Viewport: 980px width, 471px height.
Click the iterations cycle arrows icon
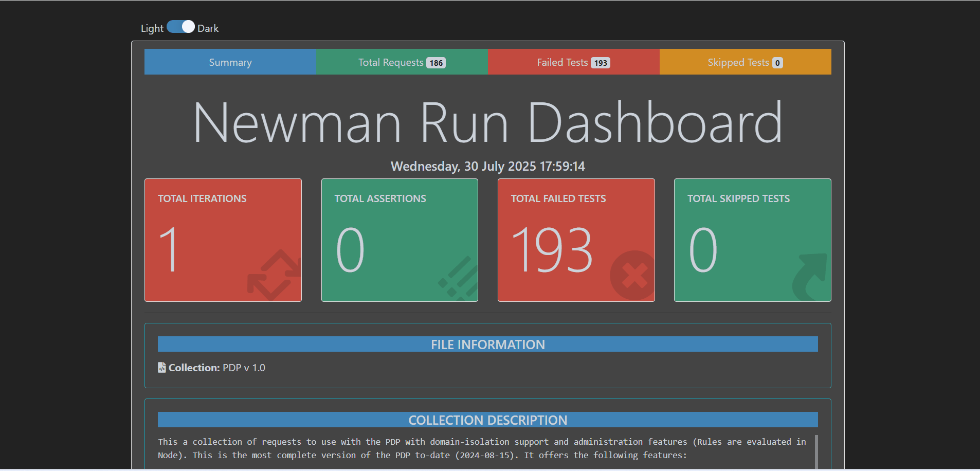[x=274, y=275]
